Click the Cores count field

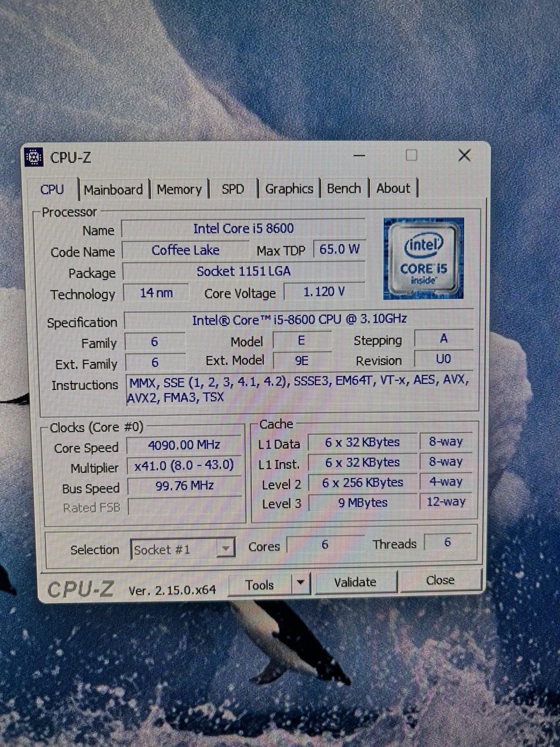(x=325, y=544)
